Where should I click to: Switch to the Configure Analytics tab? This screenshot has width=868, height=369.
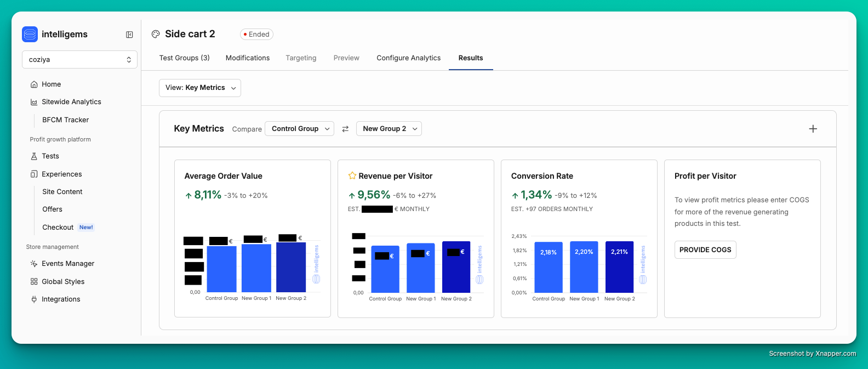tap(408, 58)
